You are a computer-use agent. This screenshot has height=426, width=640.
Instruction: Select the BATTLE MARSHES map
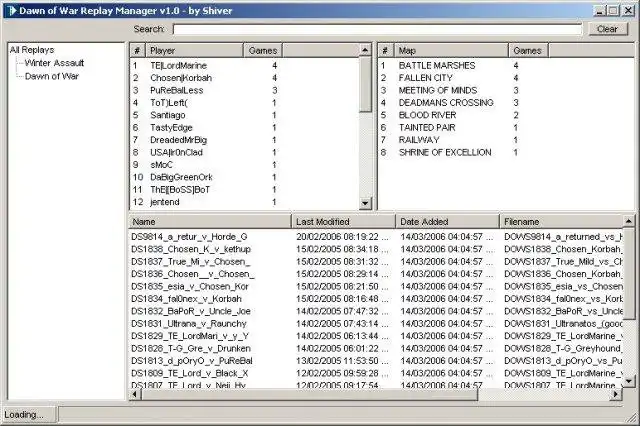pos(437,66)
